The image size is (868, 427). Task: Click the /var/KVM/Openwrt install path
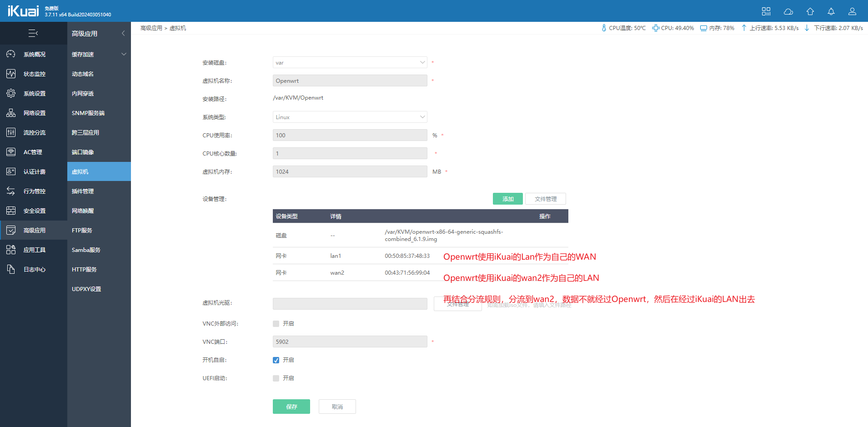[298, 97]
